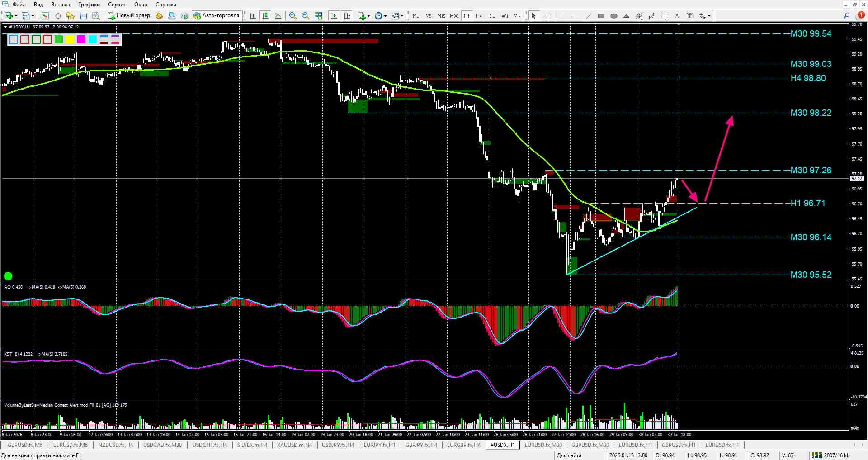Viewport: 868px width, 460px height.
Task: Click the zoom in magnifier icon
Action: pos(293,16)
